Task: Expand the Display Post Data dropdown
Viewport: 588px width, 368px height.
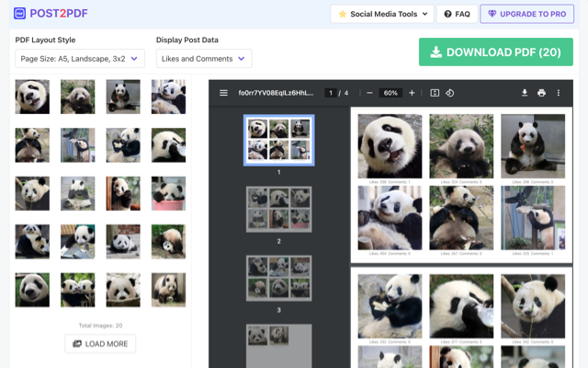Action: point(203,59)
